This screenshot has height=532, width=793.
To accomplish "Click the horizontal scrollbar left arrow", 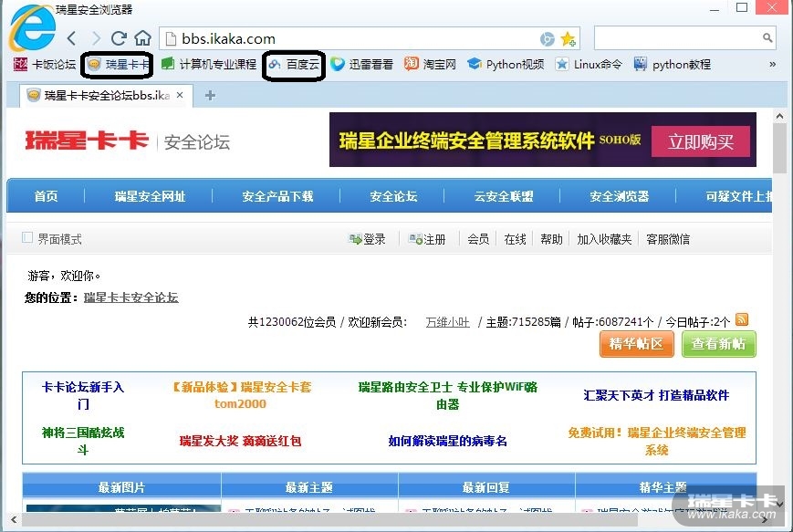I will 14,519.
